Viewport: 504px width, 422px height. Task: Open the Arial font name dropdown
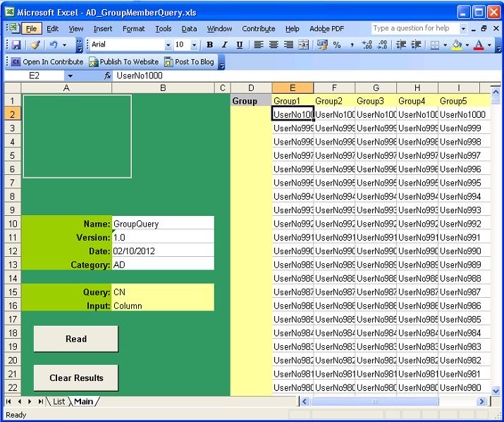[168, 44]
